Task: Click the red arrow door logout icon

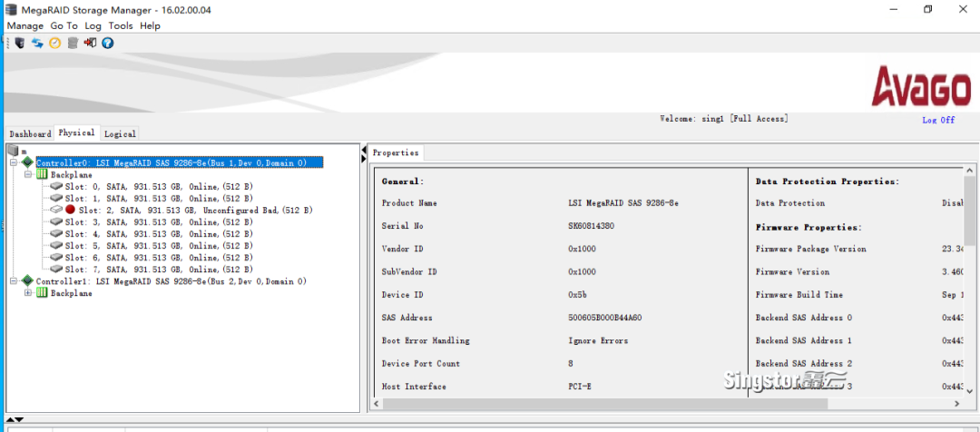Action: (90, 44)
